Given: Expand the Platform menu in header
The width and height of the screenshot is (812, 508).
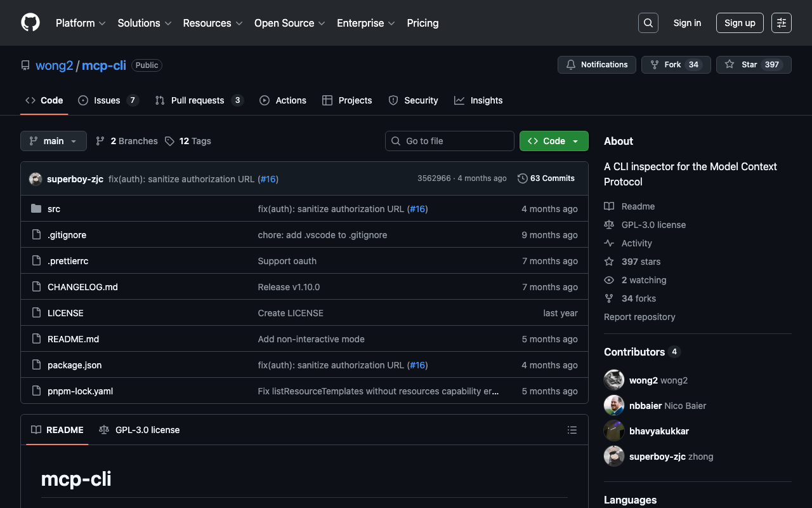Looking at the screenshot, I should pyautogui.click(x=81, y=23).
